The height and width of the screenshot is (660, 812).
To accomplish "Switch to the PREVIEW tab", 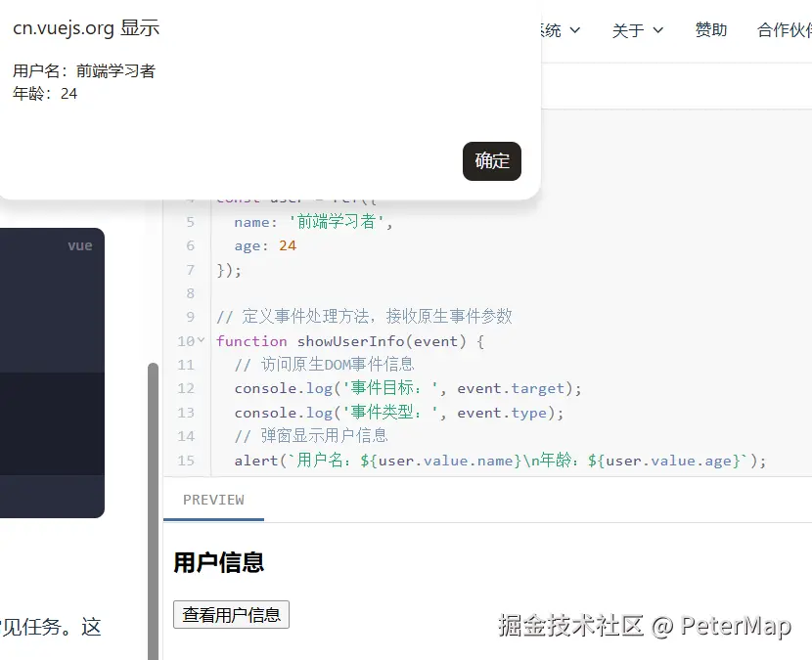I will point(213,500).
